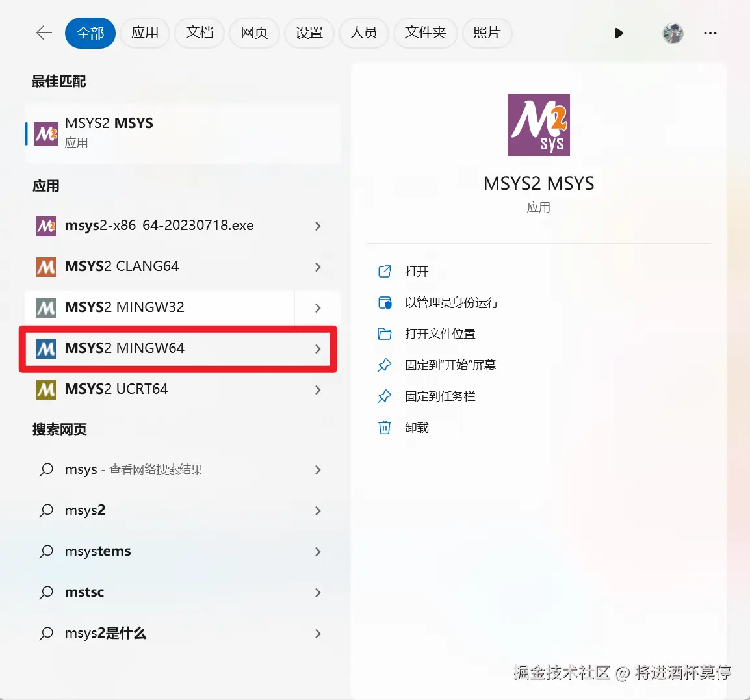Expand the 'msystems' suggestion chevron
The height and width of the screenshot is (700, 750).
(318, 552)
